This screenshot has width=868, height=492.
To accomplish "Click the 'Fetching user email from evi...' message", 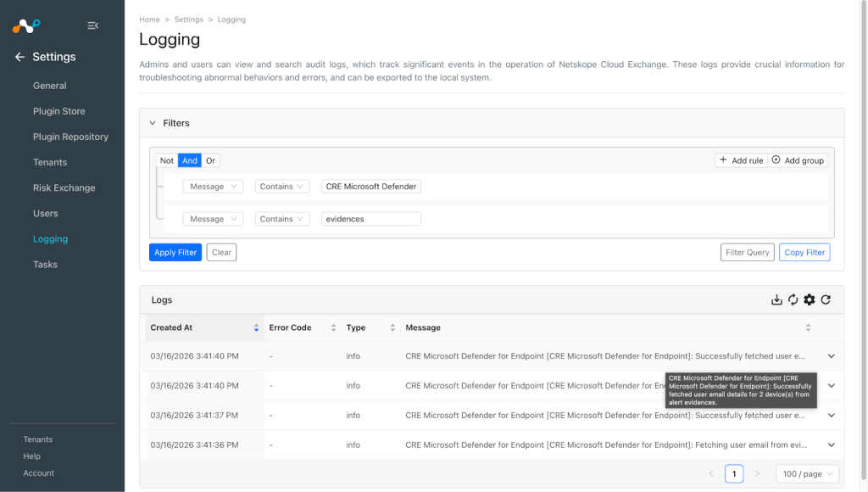I will tap(606, 444).
